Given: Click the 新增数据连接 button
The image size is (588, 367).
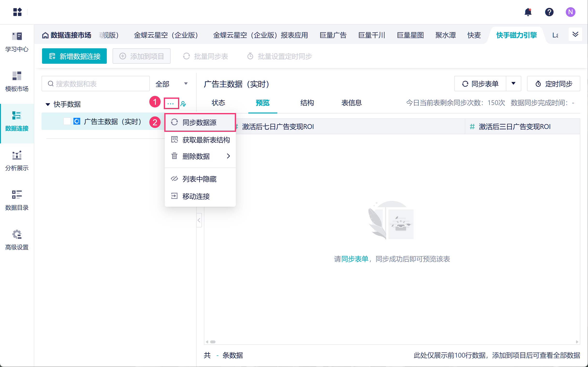Looking at the screenshot, I should click(x=74, y=56).
